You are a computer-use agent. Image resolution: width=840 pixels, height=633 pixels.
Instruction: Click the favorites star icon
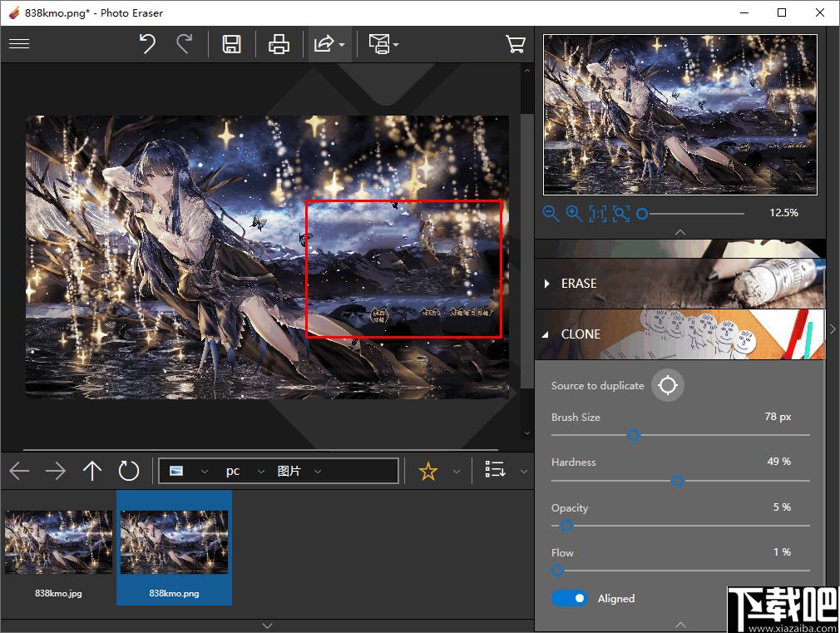pyautogui.click(x=428, y=471)
